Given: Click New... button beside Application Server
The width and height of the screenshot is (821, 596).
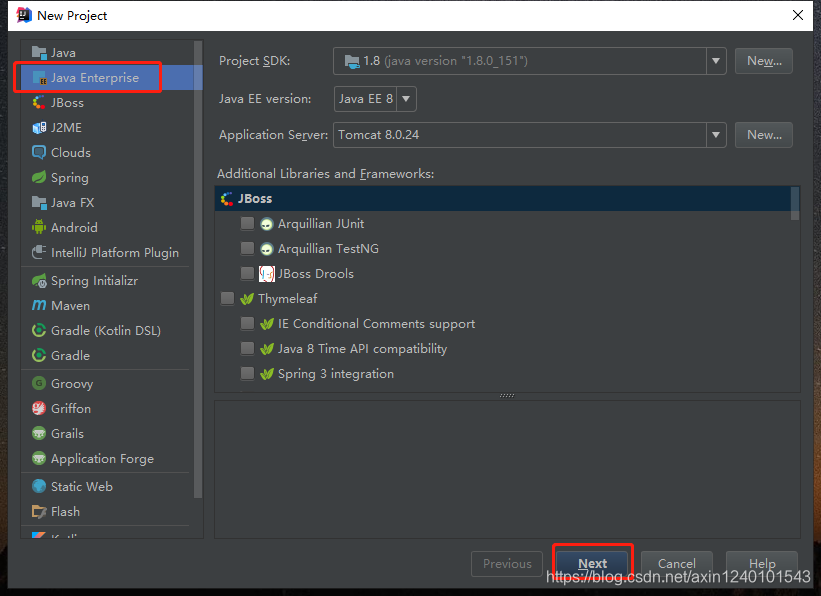Looking at the screenshot, I should pos(763,135).
